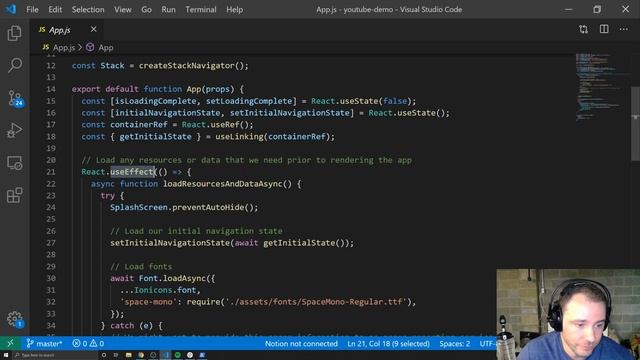
Task: Click the useLinking call on line 18
Action: coord(239,137)
